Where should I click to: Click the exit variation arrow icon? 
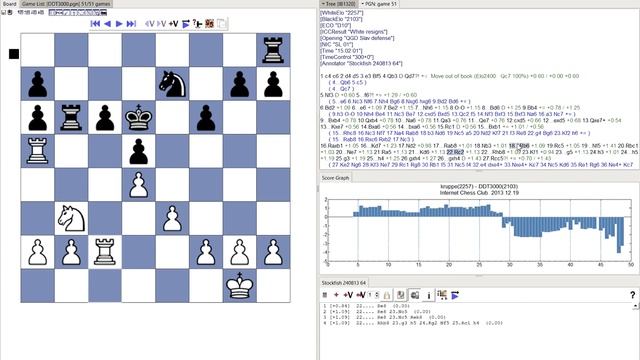[x=150, y=24]
